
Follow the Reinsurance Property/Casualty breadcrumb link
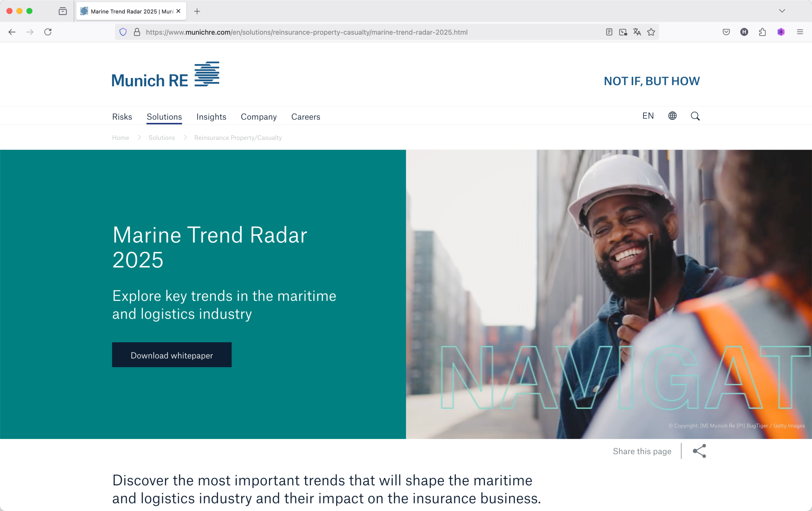(238, 138)
